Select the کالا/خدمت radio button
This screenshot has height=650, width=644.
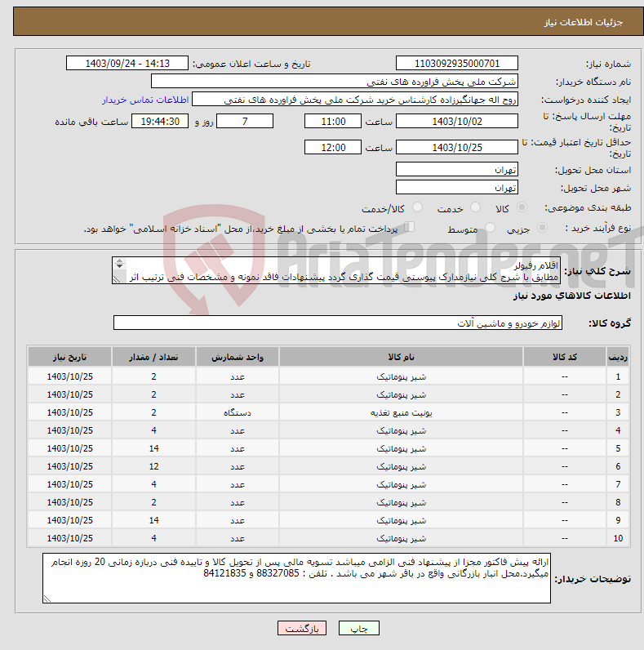point(417,207)
